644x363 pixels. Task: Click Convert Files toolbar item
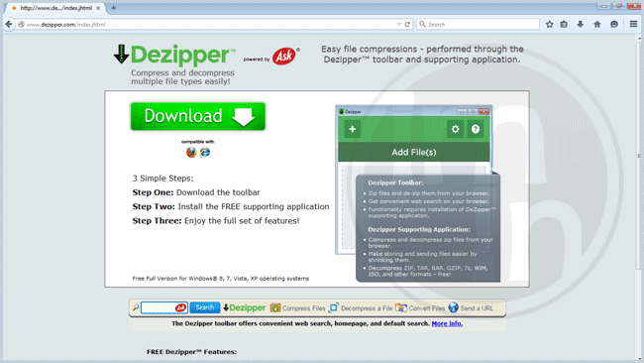(x=420, y=307)
